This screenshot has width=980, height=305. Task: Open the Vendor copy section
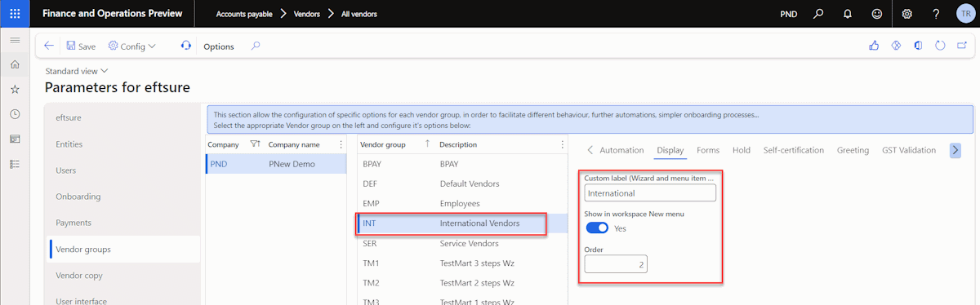(122, 275)
